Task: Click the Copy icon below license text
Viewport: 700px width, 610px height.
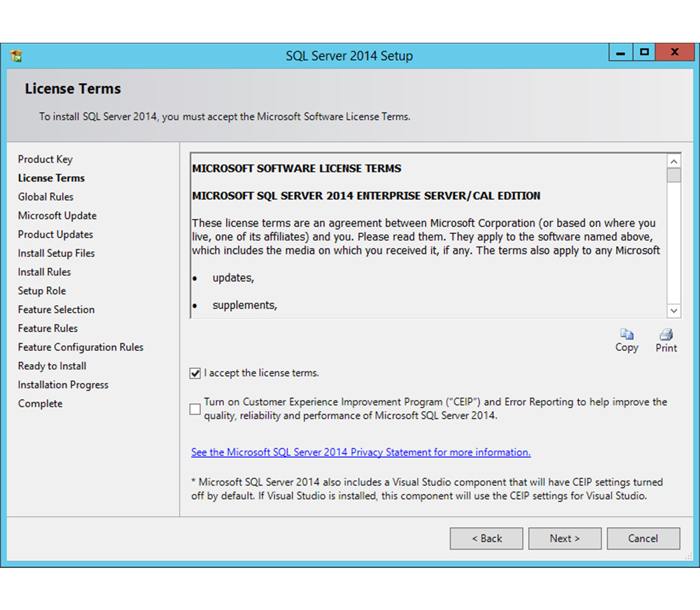Action: 626,335
